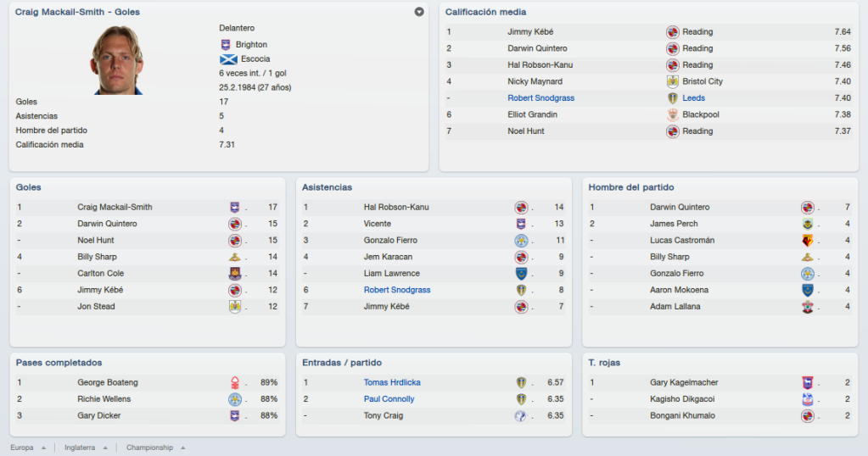Image resolution: width=868 pixels, height=456 pixels.
Task: Open the Craig Mackail-Smith panel dropdown arrow
Action: point(419,12)
